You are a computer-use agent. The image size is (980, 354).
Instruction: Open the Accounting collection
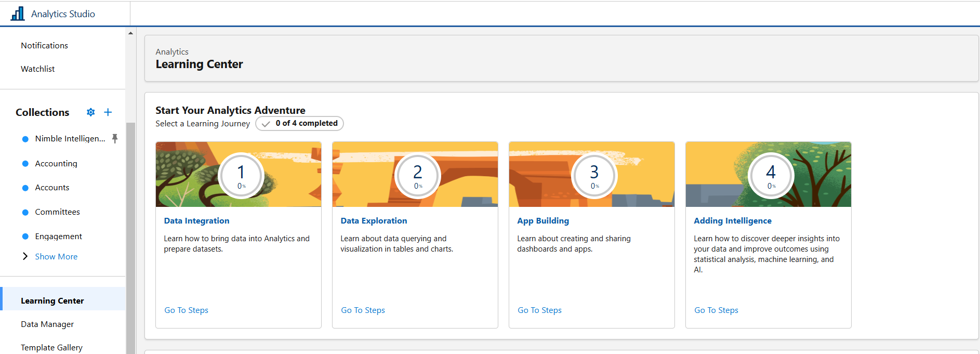click(x=56, y=164)
